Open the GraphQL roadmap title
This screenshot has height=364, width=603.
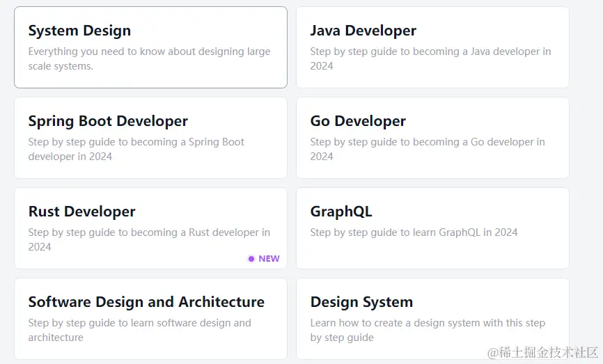(340, 212)
